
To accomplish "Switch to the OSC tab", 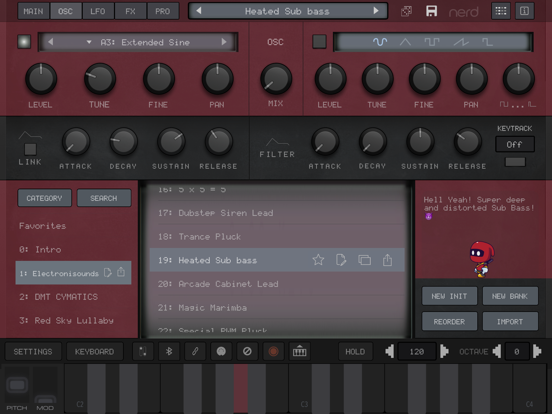I will pyautogui.click(x=66, y=11).
